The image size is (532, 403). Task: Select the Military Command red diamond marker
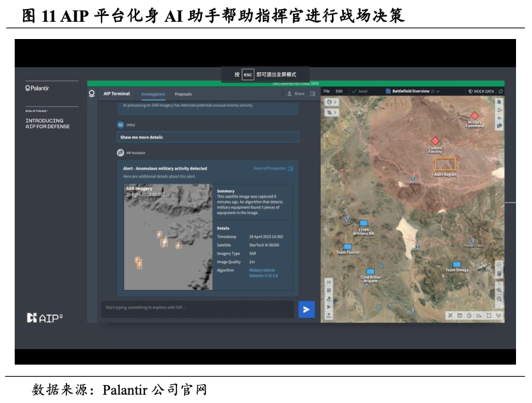tap(474, 116)
